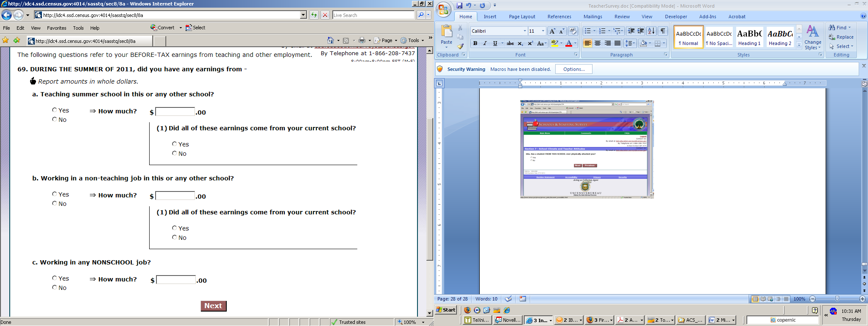Select Yes for NONSCHOOL job question c

[55, 278]
